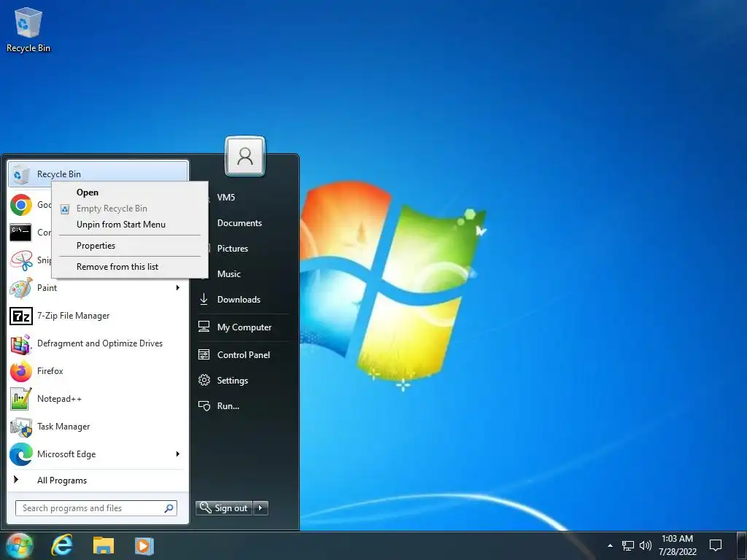Open the Sign out options arrow
The width and height of the screenshot is (747, 560).
point(260,508)
